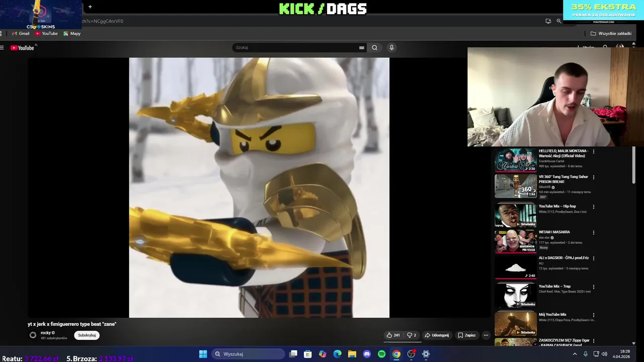Viewport: 644px width, 362px height.
Task: Open network display icon in tray
Action: 596,354
